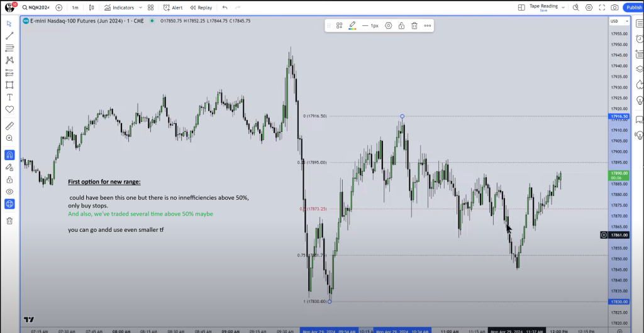This screenshot has height=333, width=644.
Task: Open the candlestick chart type menu
Action: [91, 8]
